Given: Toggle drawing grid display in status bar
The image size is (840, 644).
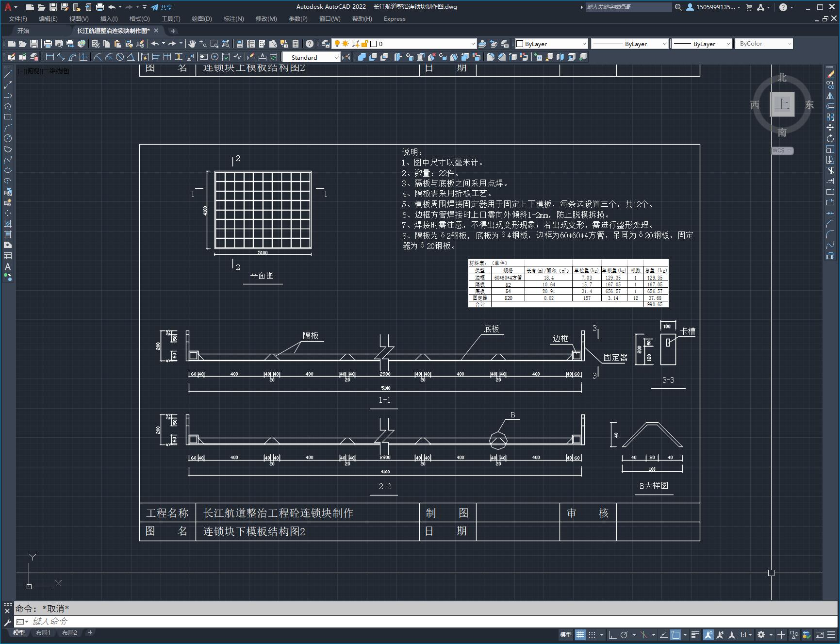Looking at the screenshot, I should 580,634.
